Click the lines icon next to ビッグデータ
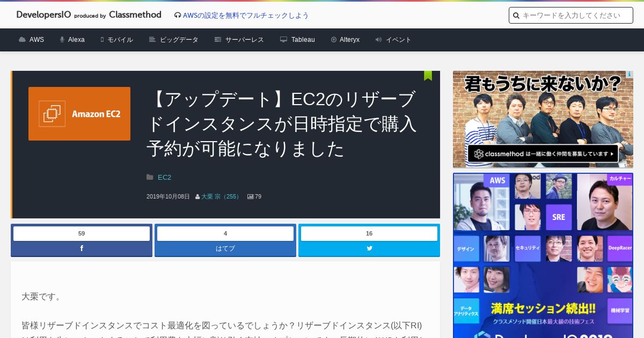The image size is (644, 338). click(152, 40)
